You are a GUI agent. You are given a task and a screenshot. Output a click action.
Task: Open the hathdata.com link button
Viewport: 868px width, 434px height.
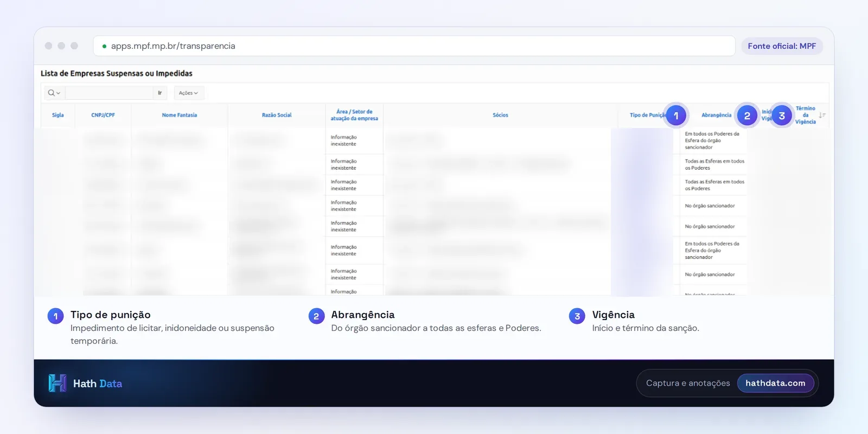tap(775, 383)
